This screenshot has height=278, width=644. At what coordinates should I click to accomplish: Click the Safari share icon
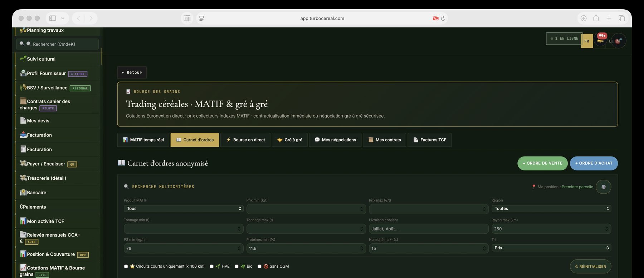click(596, 18)
